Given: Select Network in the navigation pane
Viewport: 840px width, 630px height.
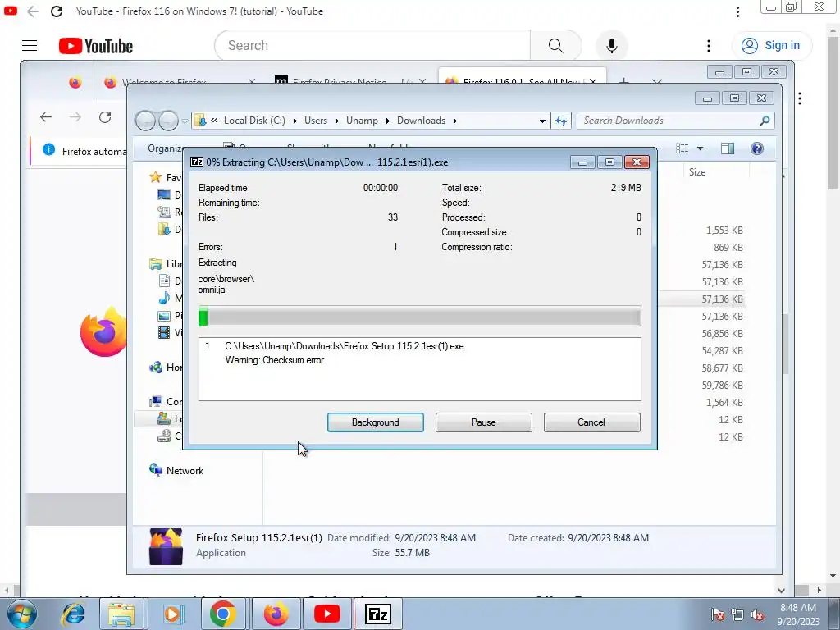Looking at the screenshot, I should click(x=185, y=470).
